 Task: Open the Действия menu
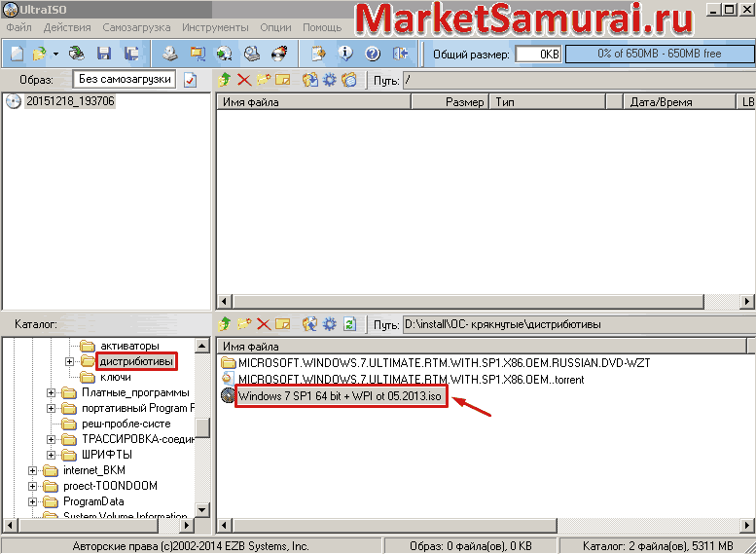click(67, 27)
